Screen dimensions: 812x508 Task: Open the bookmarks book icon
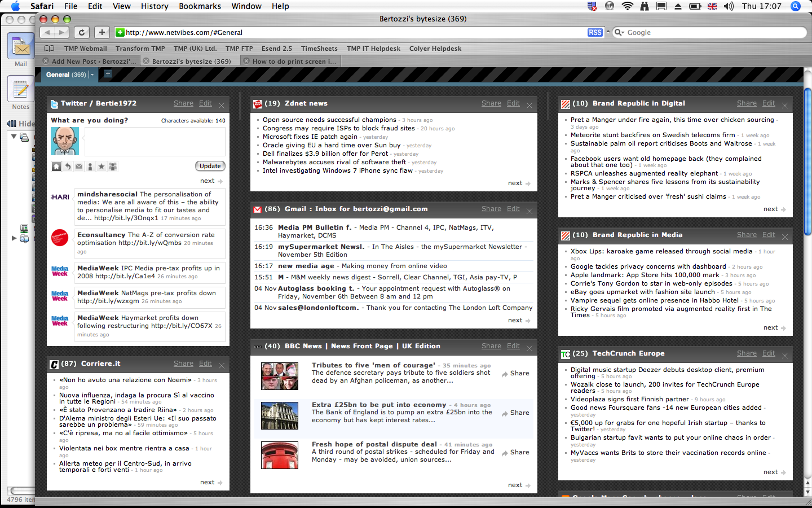[x=50, y=49]
